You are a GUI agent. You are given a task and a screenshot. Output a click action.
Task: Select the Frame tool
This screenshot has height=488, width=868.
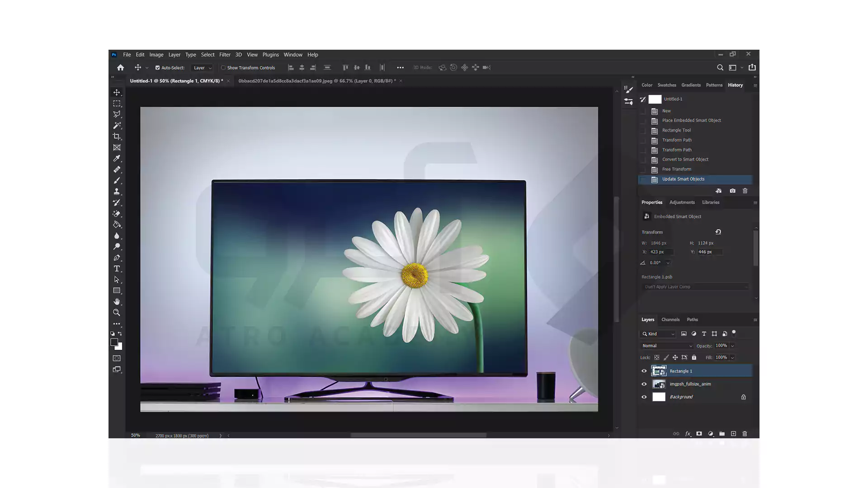tap(117, 147)
